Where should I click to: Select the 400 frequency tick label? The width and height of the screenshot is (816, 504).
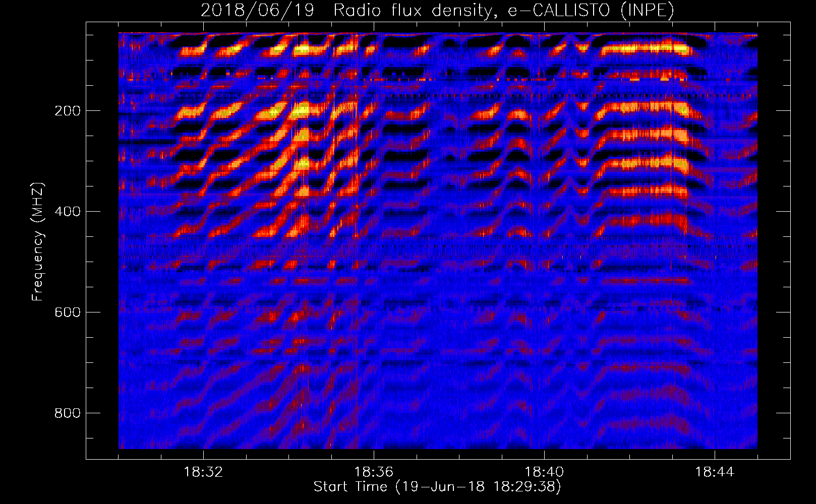(68, 212)
